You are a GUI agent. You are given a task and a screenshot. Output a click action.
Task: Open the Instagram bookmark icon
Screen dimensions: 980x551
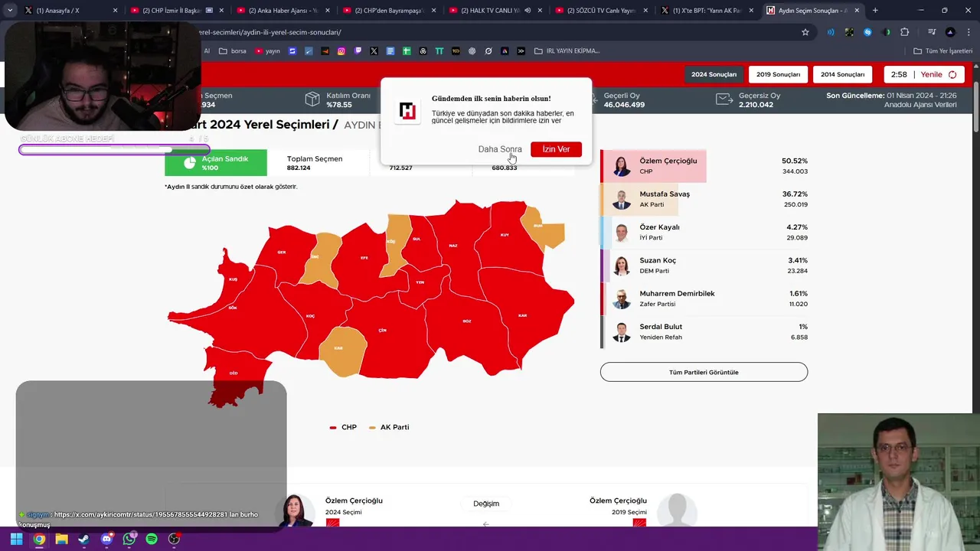coord(341,51)
